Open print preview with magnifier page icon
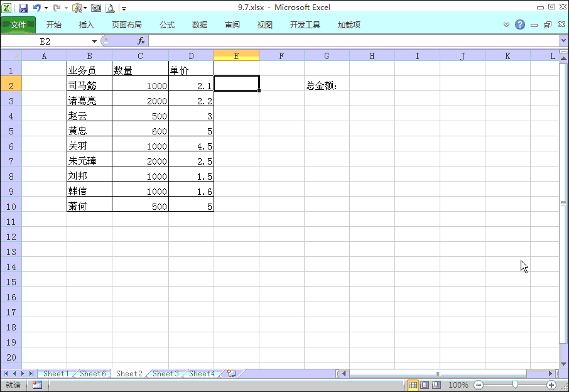569x392 pixels. 110,8
